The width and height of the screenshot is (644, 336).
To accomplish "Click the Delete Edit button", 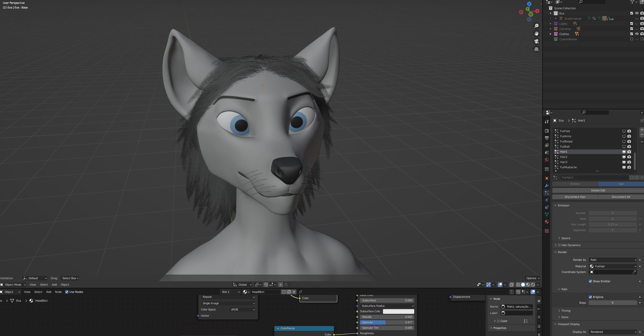I will 598,190.
